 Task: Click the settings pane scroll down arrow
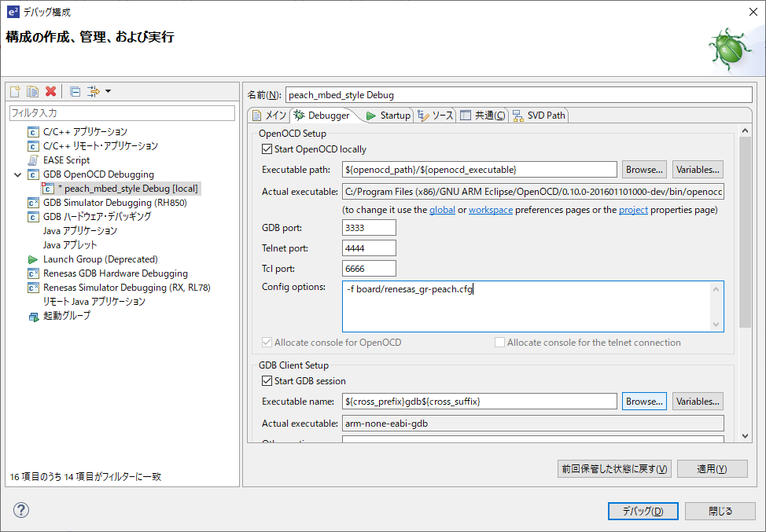pyautogui.click(x=745, y=436)
